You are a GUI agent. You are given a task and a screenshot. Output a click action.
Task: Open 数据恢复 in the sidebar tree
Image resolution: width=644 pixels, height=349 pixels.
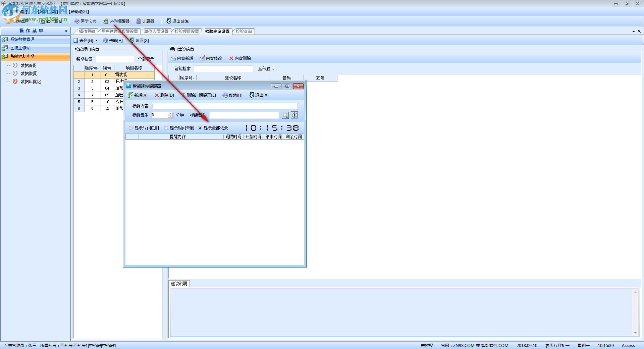[29, 73]
